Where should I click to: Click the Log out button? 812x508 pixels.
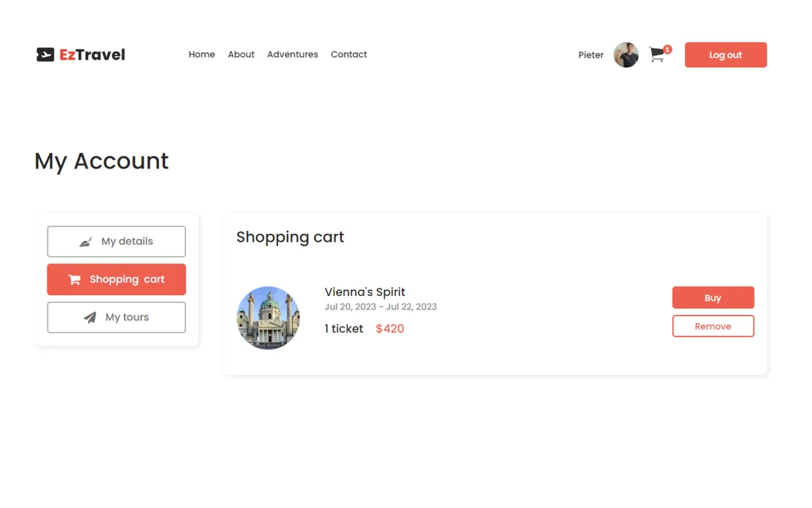pyautogui.click(x=725, y=55)
